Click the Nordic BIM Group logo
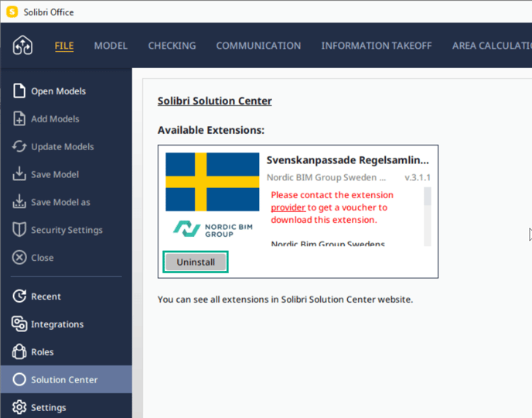532x418 pixels. pos(213,229)
